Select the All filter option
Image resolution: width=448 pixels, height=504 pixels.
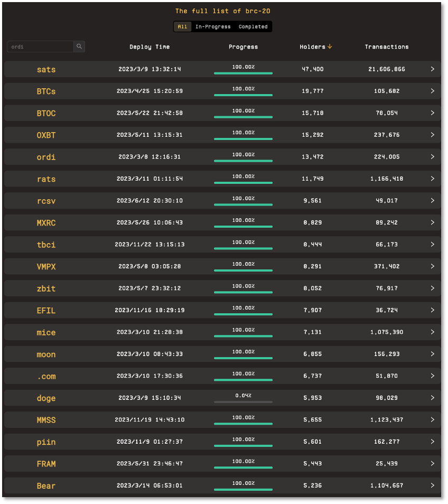tap(182, 26)
